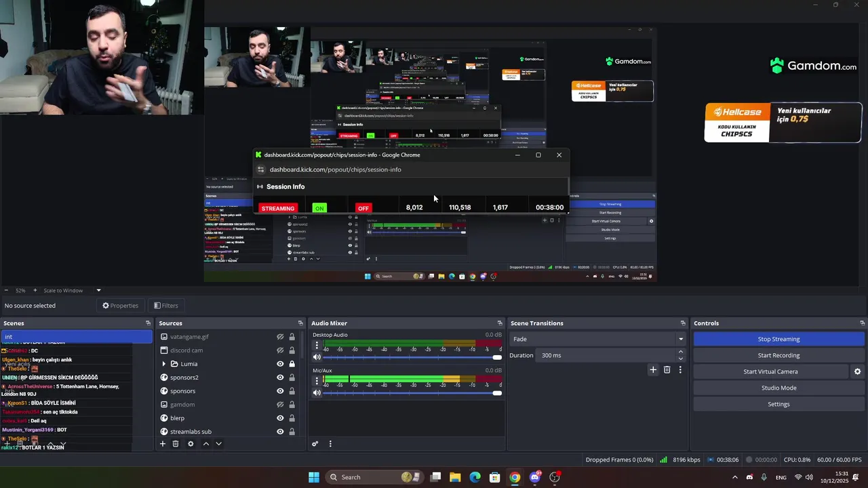This screenshot has width=868, height=488.
Task: Add a new scene transition
Action: pyautogui.click(x=653, y=369)
